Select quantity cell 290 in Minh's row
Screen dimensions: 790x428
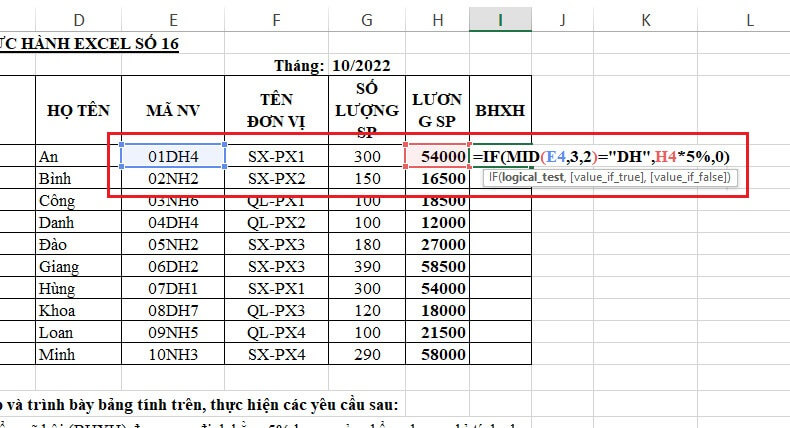click(x=367, y=354)
